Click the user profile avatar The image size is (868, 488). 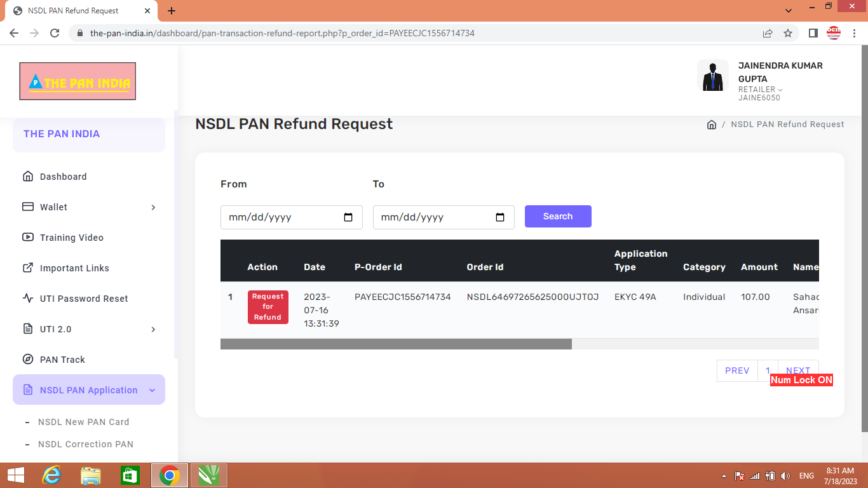click(712, 76)
